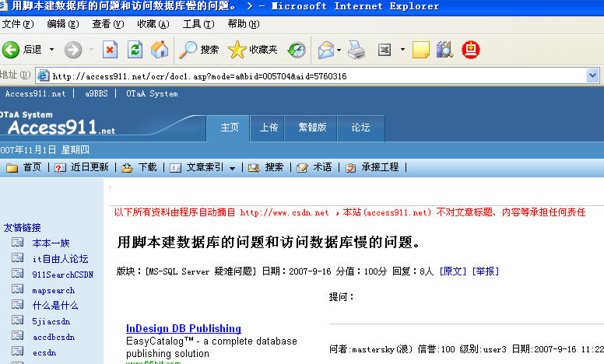
Task: Open the it自由人论坛 friend link
Action: [60, 259]
